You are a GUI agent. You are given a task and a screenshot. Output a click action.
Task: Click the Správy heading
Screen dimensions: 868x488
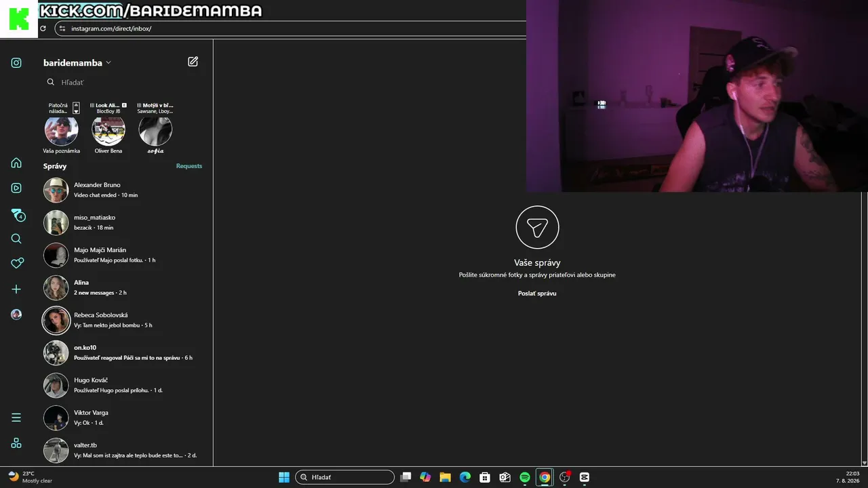(55, 166)
